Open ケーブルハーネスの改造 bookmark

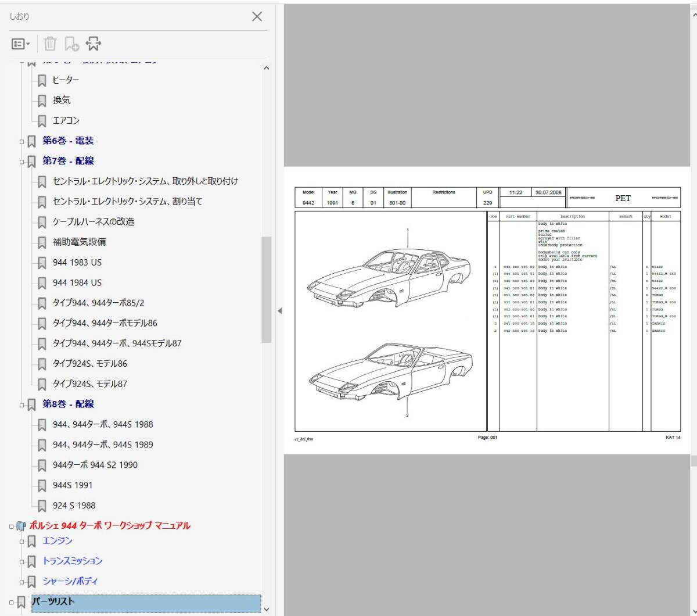click(x=94, y=221)
